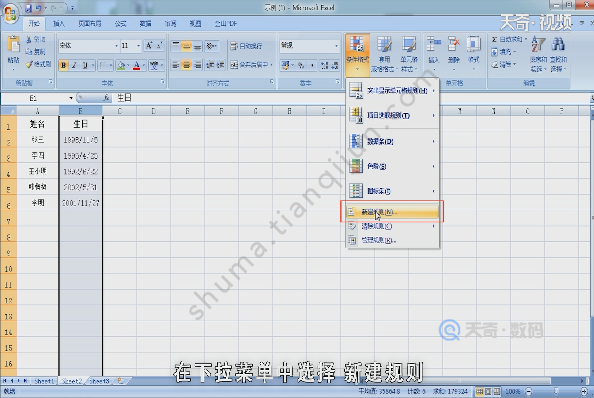
Task: Open Clear Rules submenu
Action: point(392,226)
